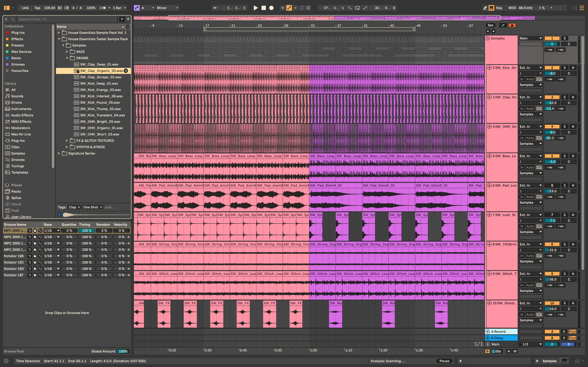Image resolution: width=588 pixels, height=367 pixels.
Task: Collapse the DRUMS folder
Action: tap(67, 58)
